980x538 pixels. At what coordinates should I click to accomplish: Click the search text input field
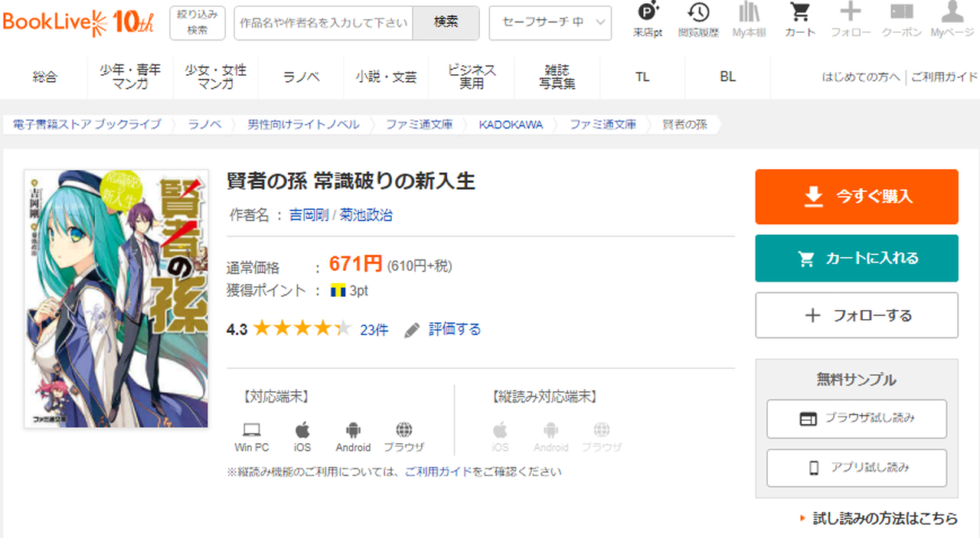point(323,23)
